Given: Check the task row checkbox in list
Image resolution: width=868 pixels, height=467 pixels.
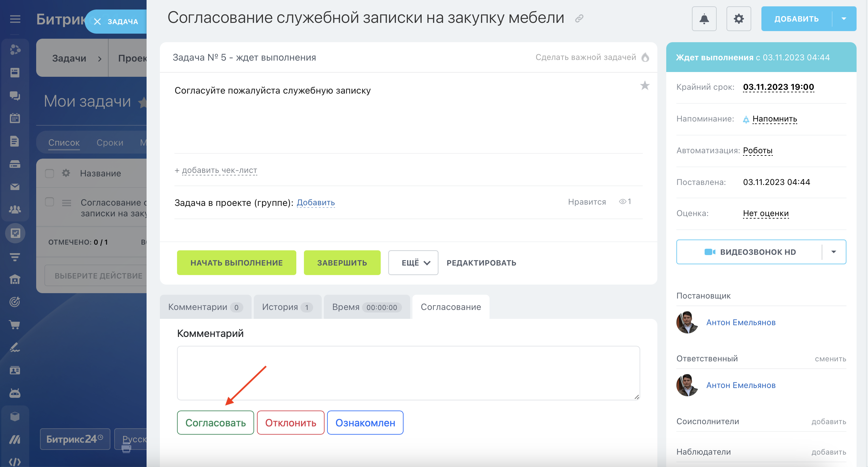Looking at the screenshot, I should click(x=49, y=202).
